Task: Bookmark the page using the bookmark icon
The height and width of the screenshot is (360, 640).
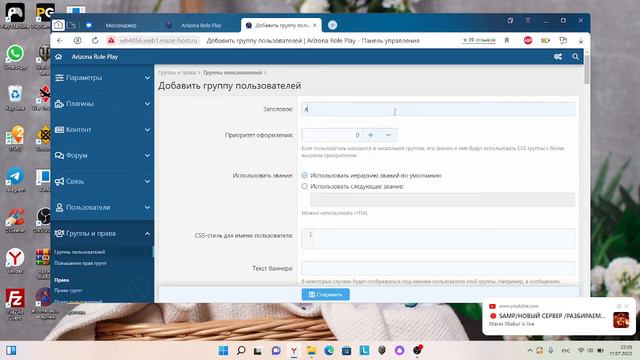Action: 507,40
